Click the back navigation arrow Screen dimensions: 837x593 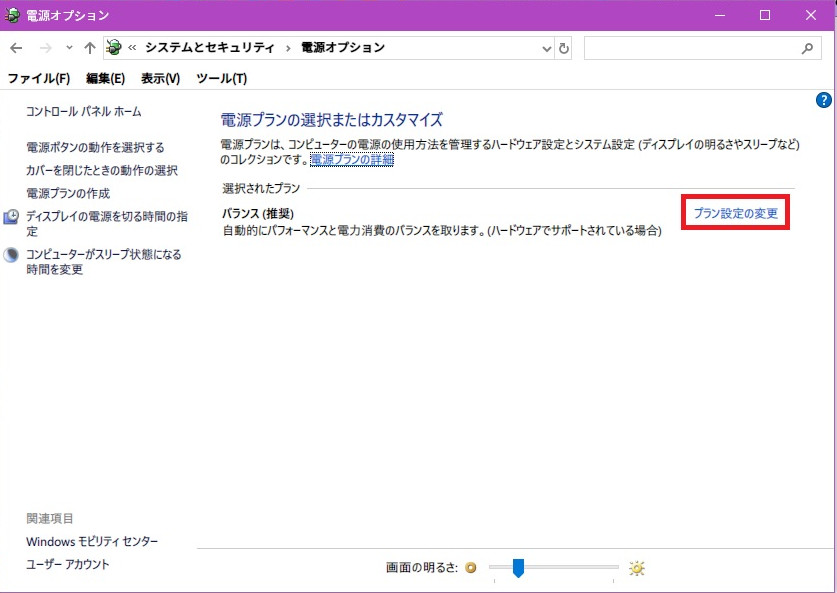[16, 47]
